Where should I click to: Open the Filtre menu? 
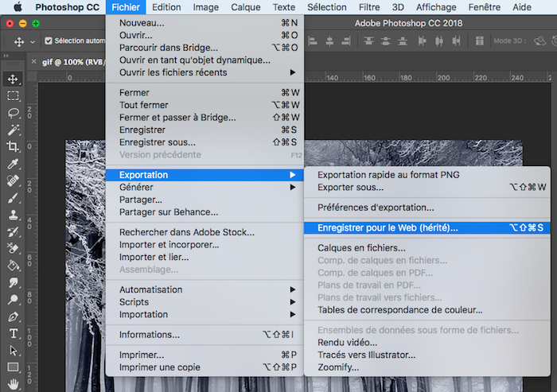coord(369,7)
